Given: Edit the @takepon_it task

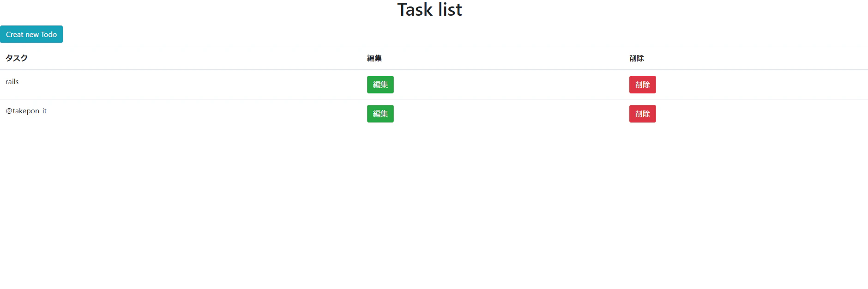Looking at the screenshot, I should click(x=380, y=114).
